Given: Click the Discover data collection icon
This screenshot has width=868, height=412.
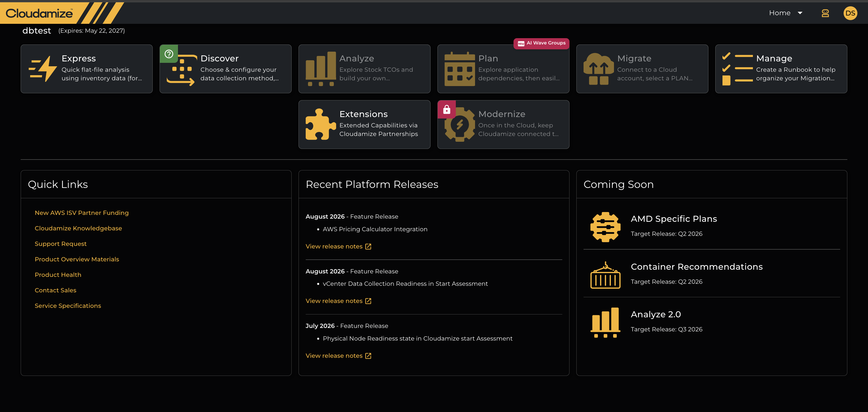Looking at the screenshot, I should [182, 70].
